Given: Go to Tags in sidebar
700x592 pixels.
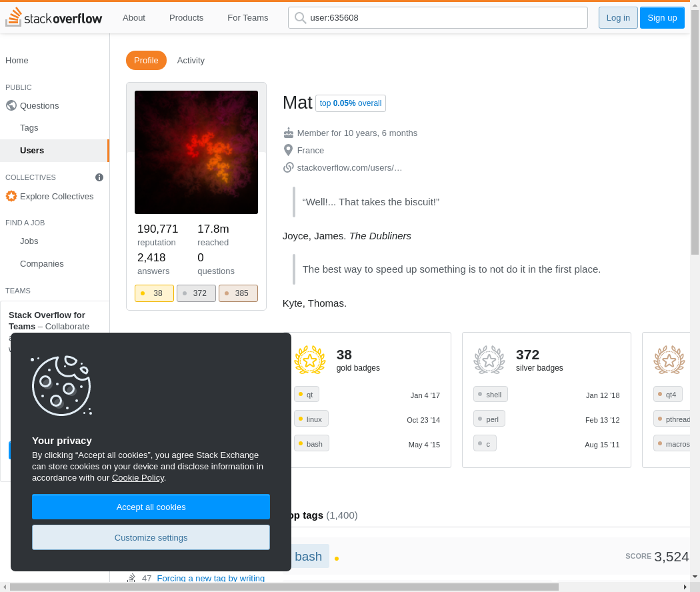Looking at the screenshot, I should click(x=29, y=127).
